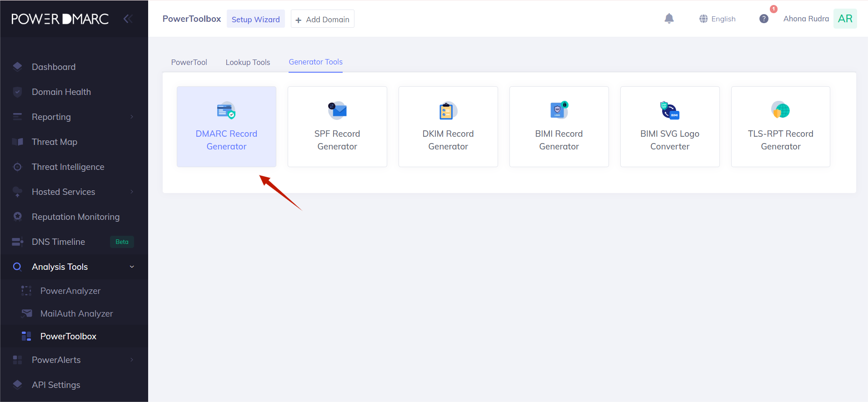
Task: Open MailAuth Analyzer in the sidebar
Action: pos(76,313)
